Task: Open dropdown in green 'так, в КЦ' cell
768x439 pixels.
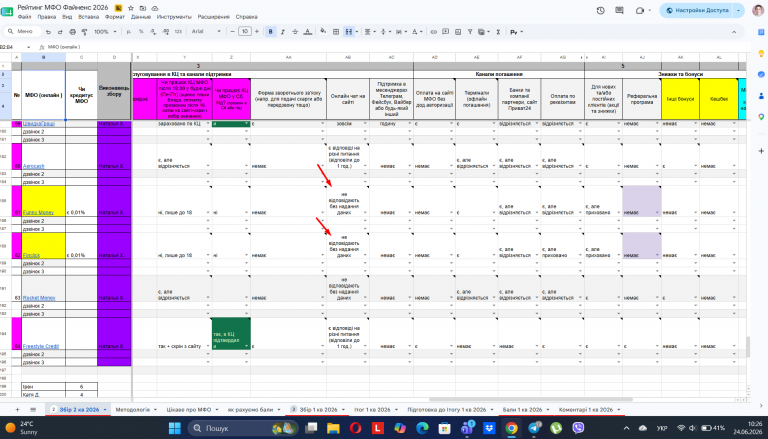Action: (246, 346)
